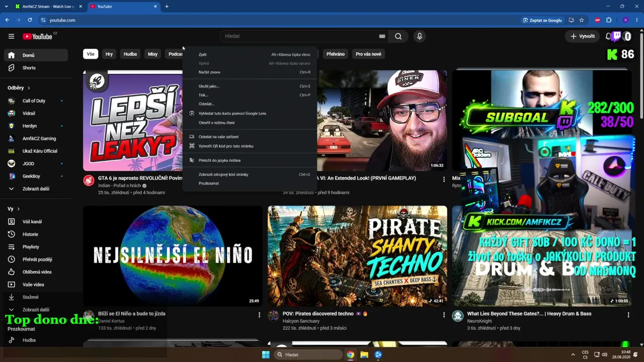644x362 pixels.
Task: Open the AmfikCZ Gaming subscription
Action: [36, 139]
